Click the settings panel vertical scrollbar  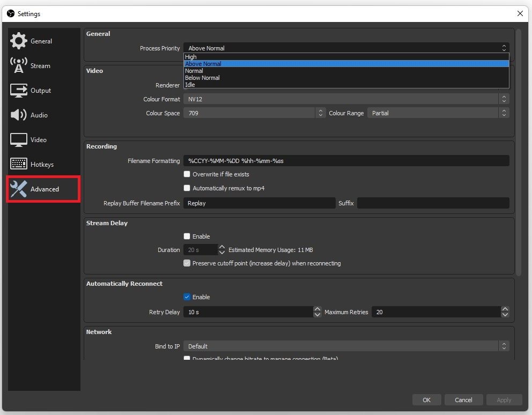coord(518,150)
